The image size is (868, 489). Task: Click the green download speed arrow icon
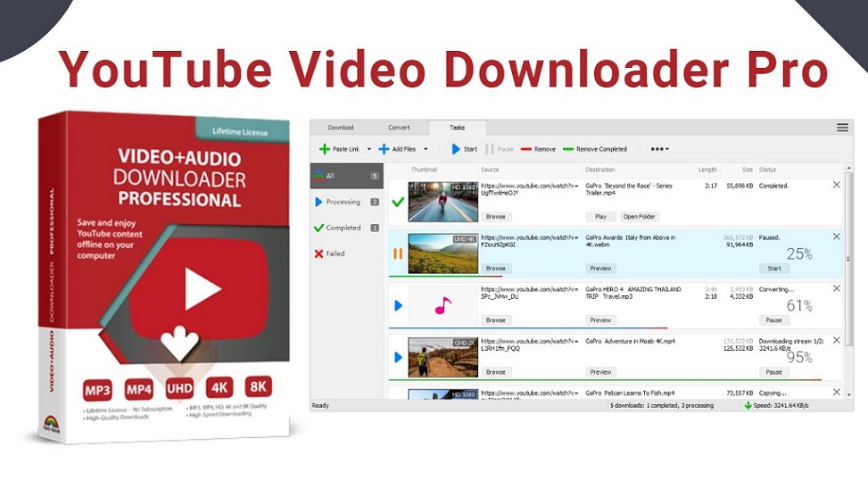tap(748, 405)
